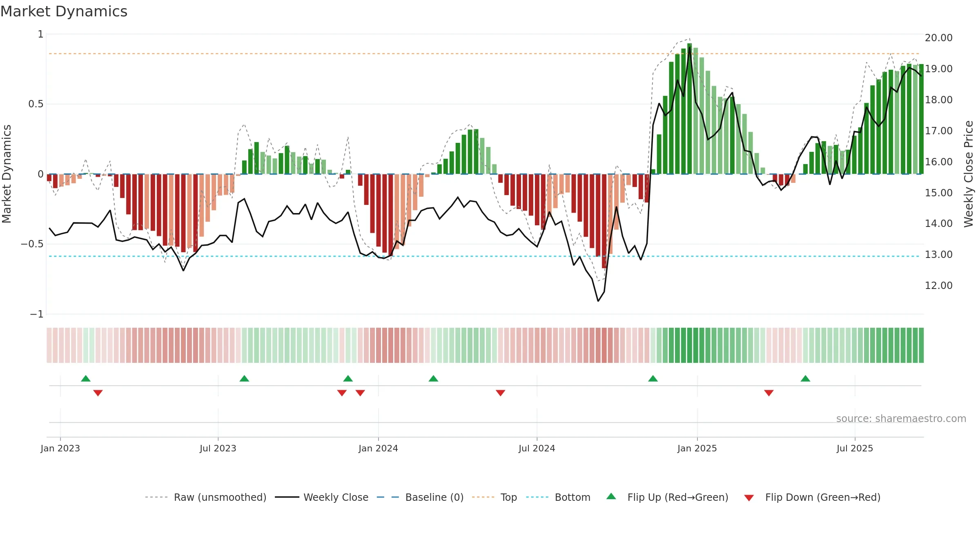This screenshot has width=980, height=551.
Task: Select the first flip-up marker after Jan 2023
Action: coord(86,378)
